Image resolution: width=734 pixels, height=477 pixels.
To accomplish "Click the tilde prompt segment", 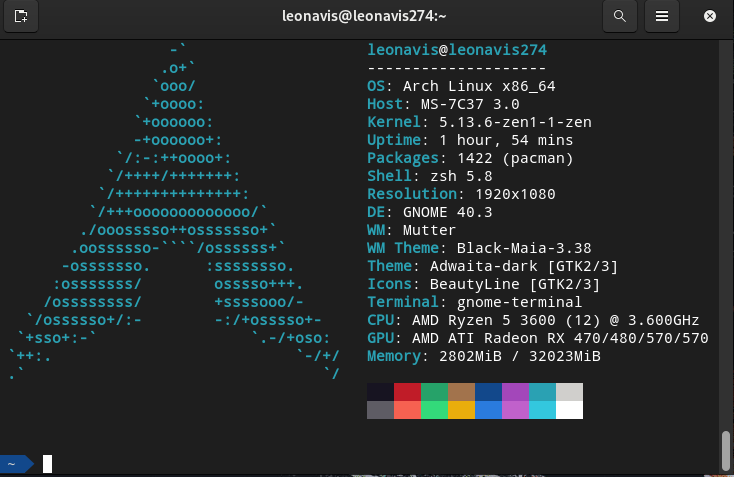I will pos(17,463).
